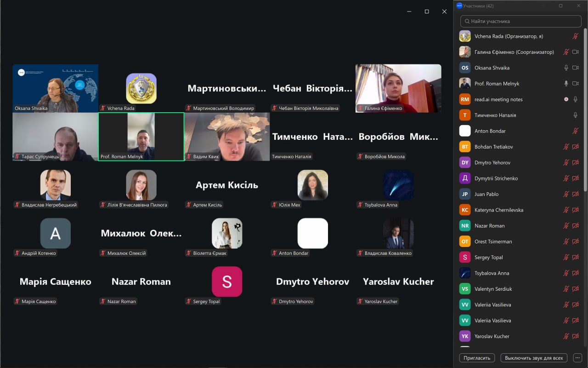Toggle microphone for Тимченко Наталія in list

click(575, 115)
